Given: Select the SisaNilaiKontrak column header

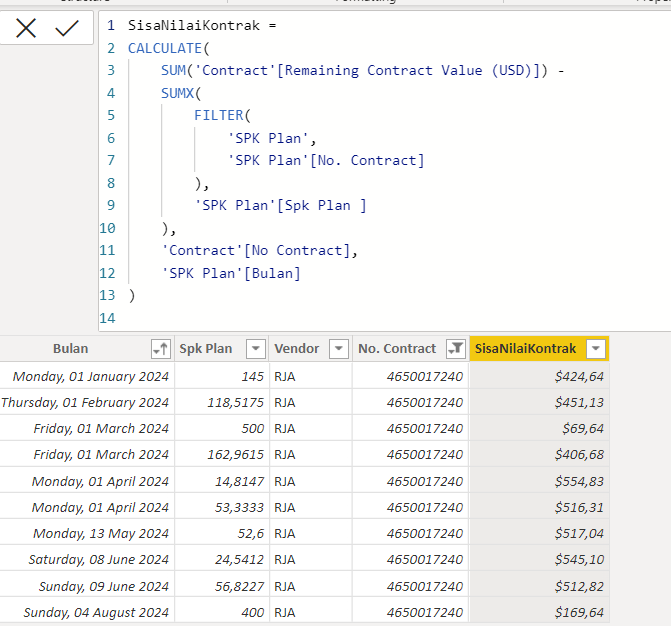Looking at the screenshot, I should (526, 349).
